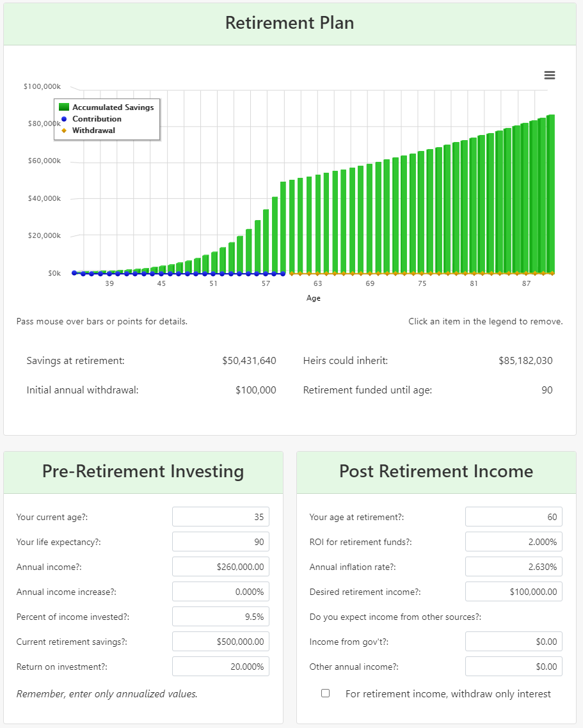
Task: Edit the Income from gov't field
Action: click(x=514, y=642)
